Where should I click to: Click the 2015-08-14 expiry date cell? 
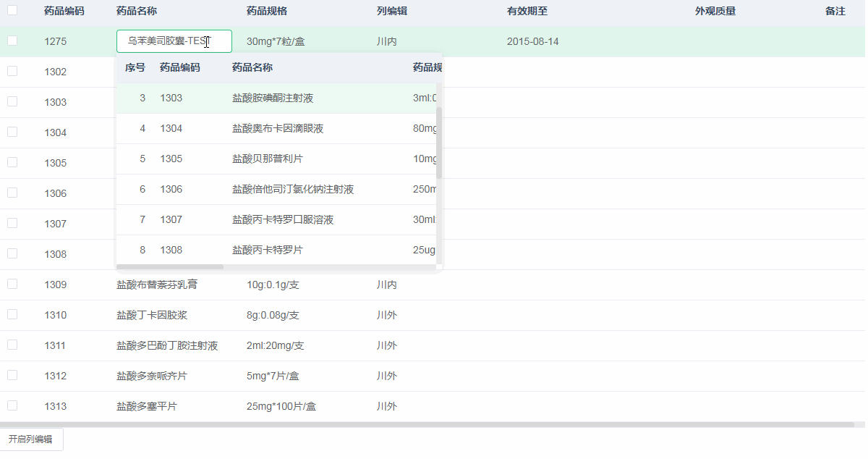pyautogui.click(x=532, y=41)
